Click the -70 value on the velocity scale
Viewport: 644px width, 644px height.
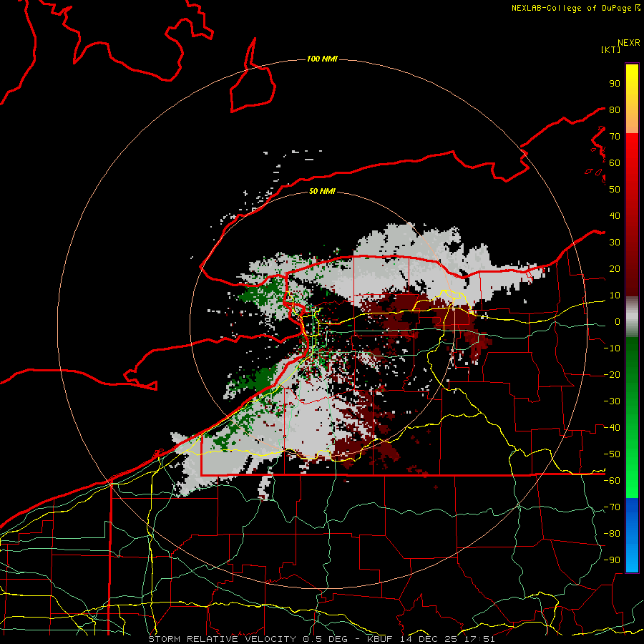point(612,507)
